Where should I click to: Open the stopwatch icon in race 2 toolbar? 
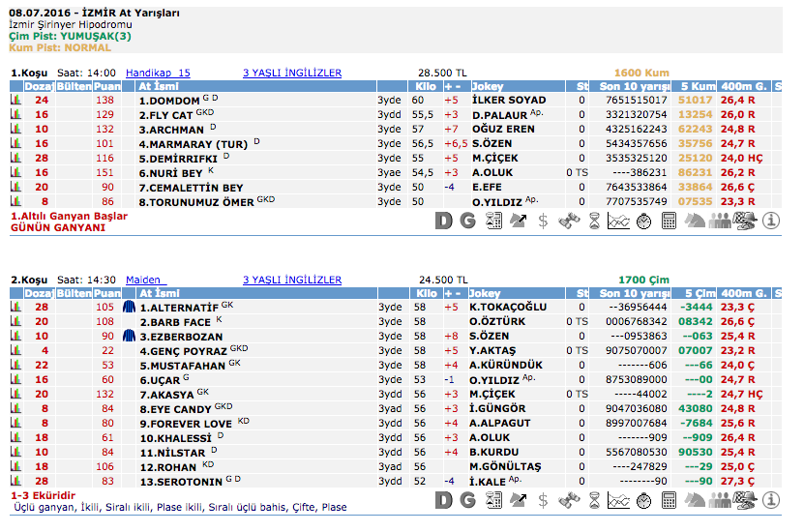point(643,500)
